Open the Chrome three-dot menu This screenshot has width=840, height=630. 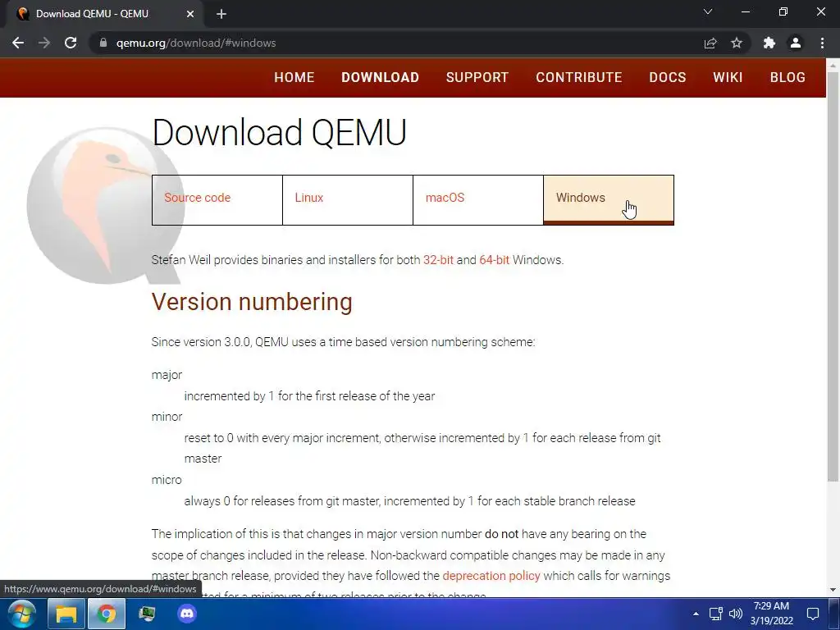(822, 43)
